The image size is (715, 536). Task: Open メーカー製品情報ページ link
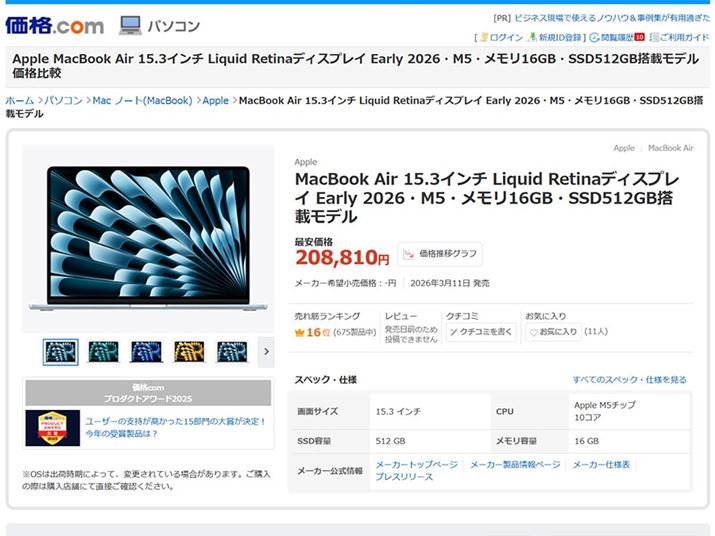point(515,465)
